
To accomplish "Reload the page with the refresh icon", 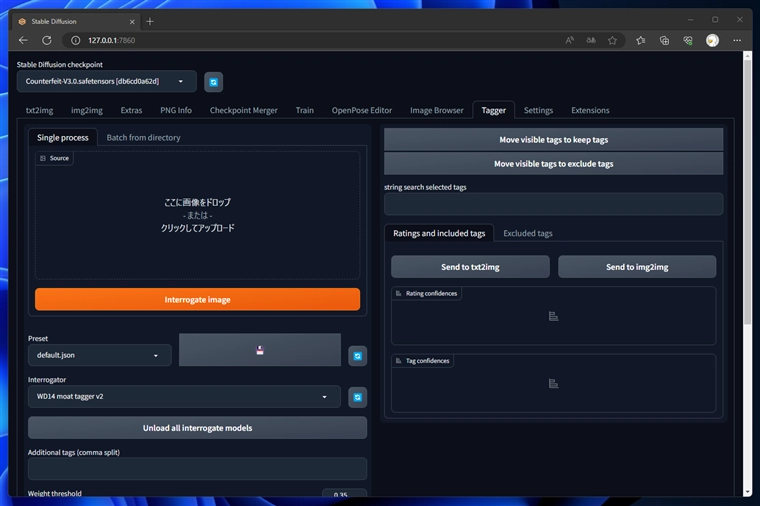I will (47, 40).
